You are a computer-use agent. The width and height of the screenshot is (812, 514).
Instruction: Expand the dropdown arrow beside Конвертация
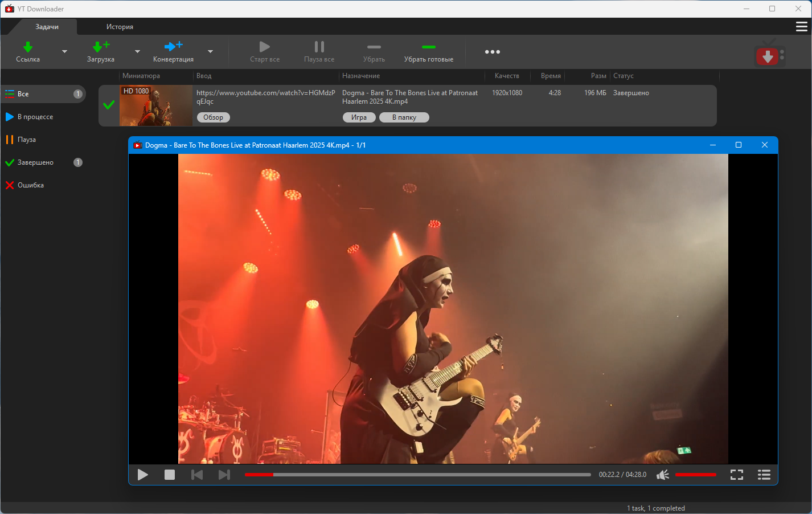pos(210,52)
